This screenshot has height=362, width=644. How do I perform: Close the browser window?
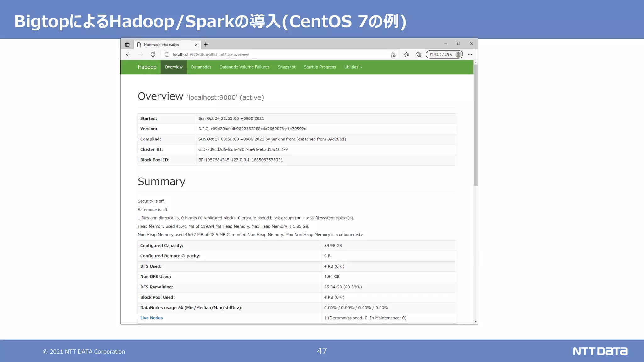(471, 43)
